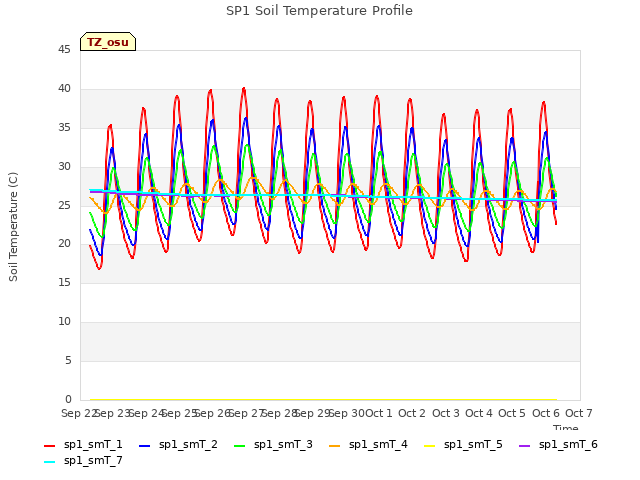Click the yellow sp1_smT_5 legend swatch
Viewport: 640px width, 480px height.
[x=429, y=446]
